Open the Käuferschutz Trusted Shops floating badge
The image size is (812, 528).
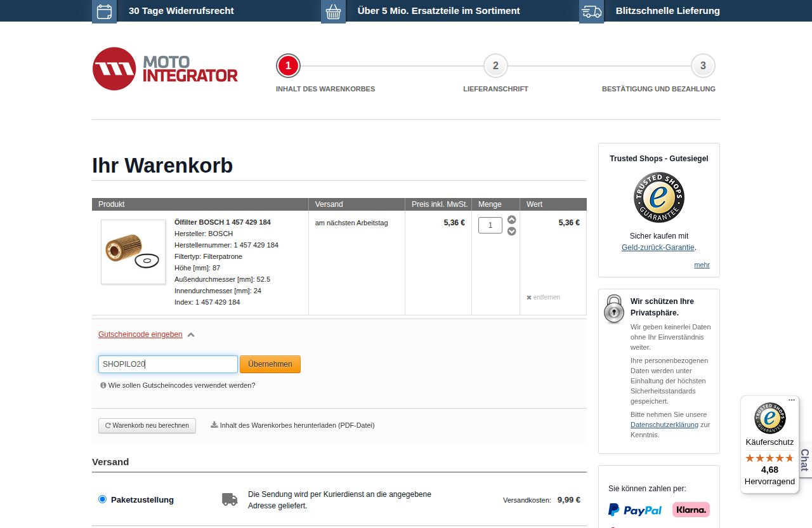(x=769, y=444)
